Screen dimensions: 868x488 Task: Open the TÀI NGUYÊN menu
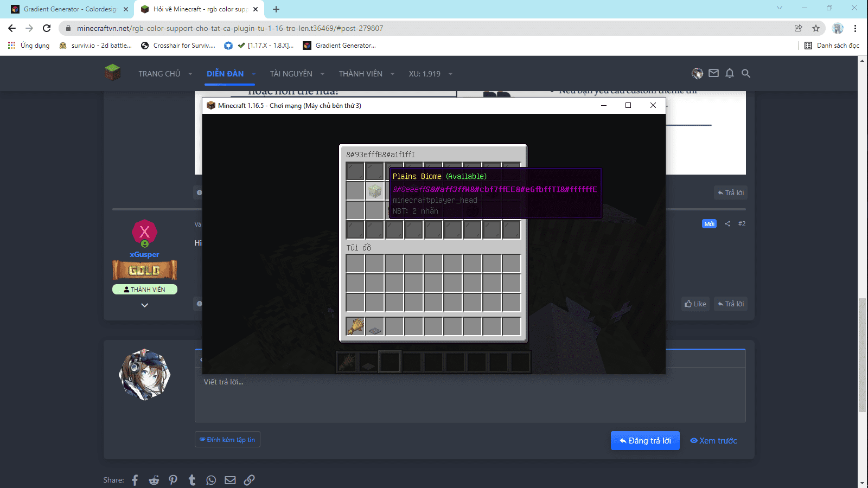coord(291,74)
